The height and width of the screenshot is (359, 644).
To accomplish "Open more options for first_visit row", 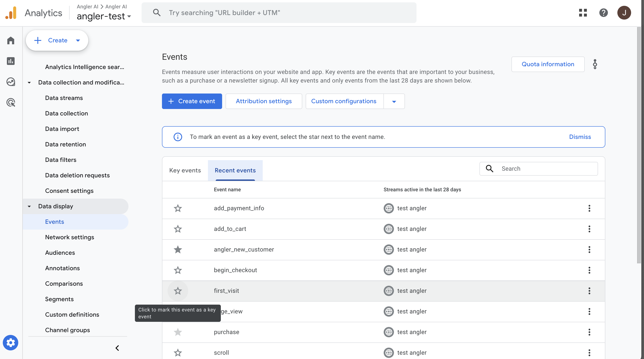I will click(589, 291).
